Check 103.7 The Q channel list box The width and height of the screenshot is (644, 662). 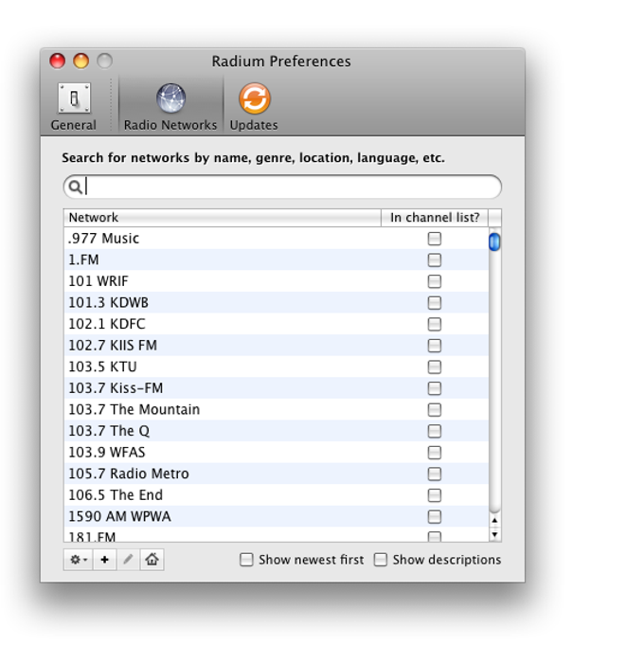click(435, 431)
